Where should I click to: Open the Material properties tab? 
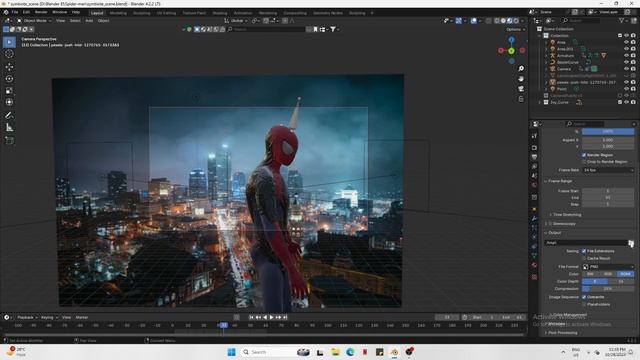(534, 265)
